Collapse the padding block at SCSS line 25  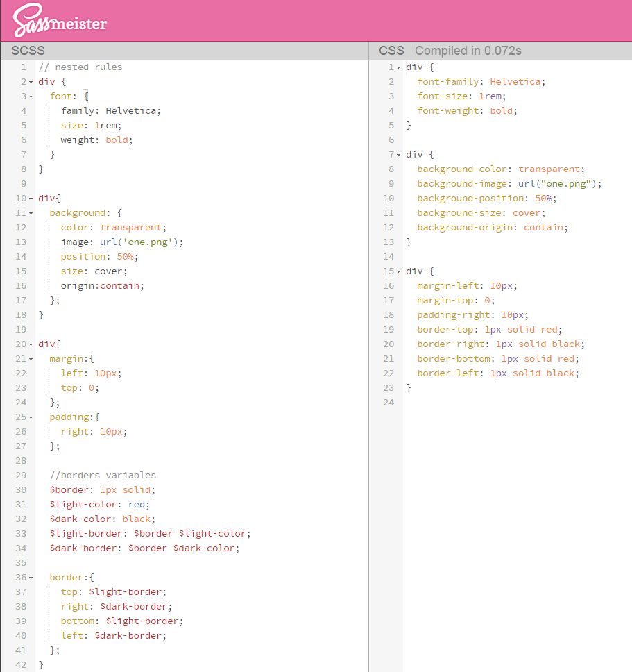click(x=31, y=417)
